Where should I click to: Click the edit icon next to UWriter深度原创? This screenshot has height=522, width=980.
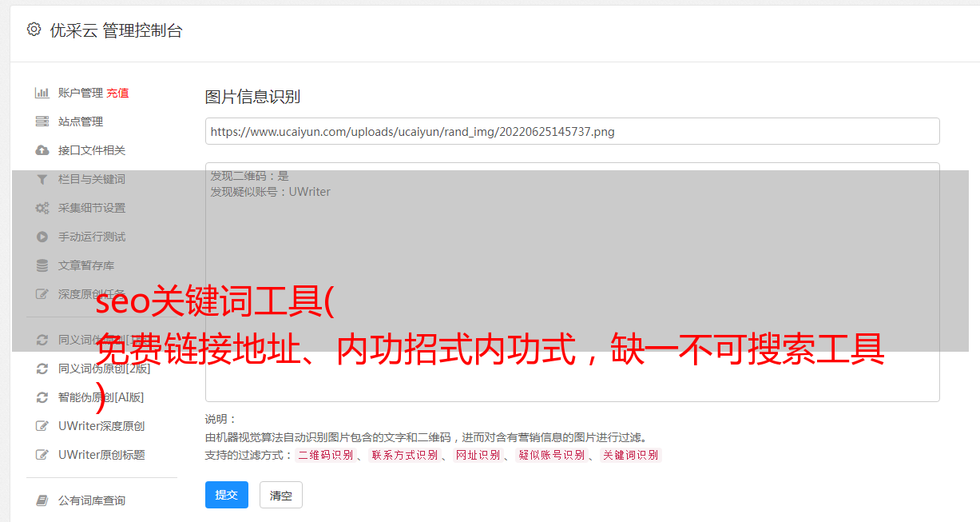click(x=42, y=426)
